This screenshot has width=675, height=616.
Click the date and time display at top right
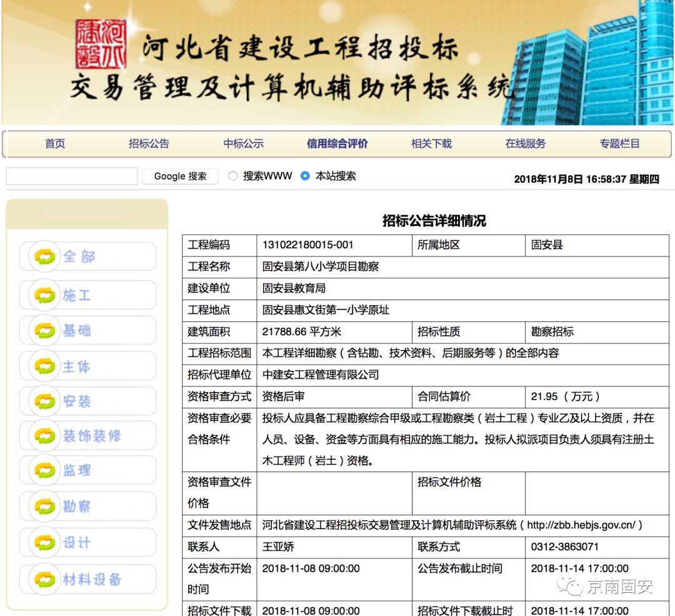[586, 179]
